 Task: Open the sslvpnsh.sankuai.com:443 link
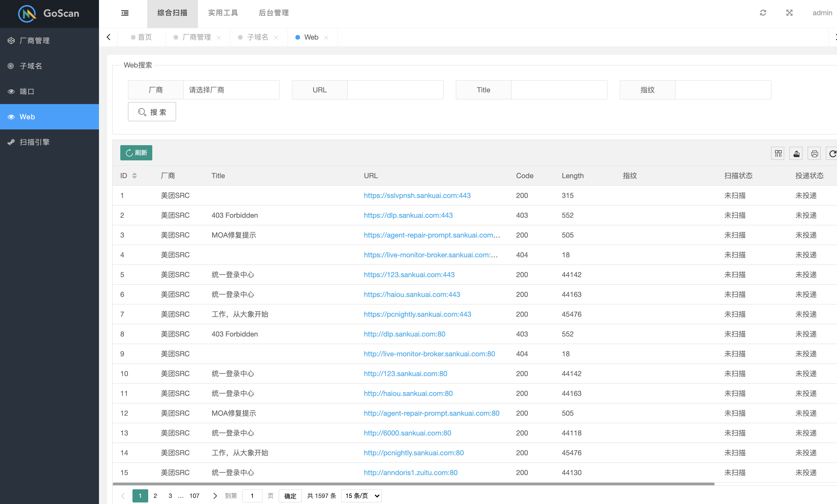coord(417,195)
